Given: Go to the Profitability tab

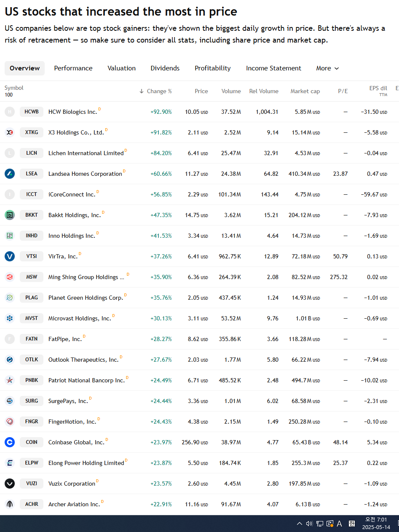Looking at the screenshot, I should pos(213,68).
